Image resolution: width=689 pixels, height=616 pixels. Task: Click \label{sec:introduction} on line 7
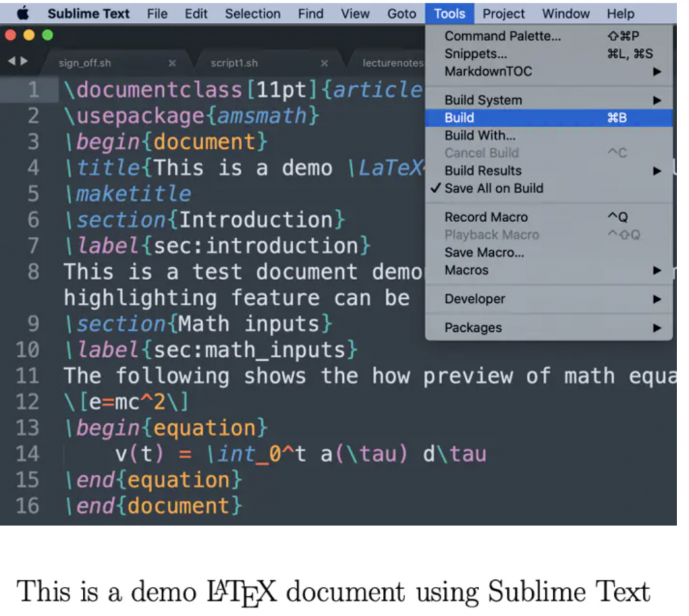[217, 246]
